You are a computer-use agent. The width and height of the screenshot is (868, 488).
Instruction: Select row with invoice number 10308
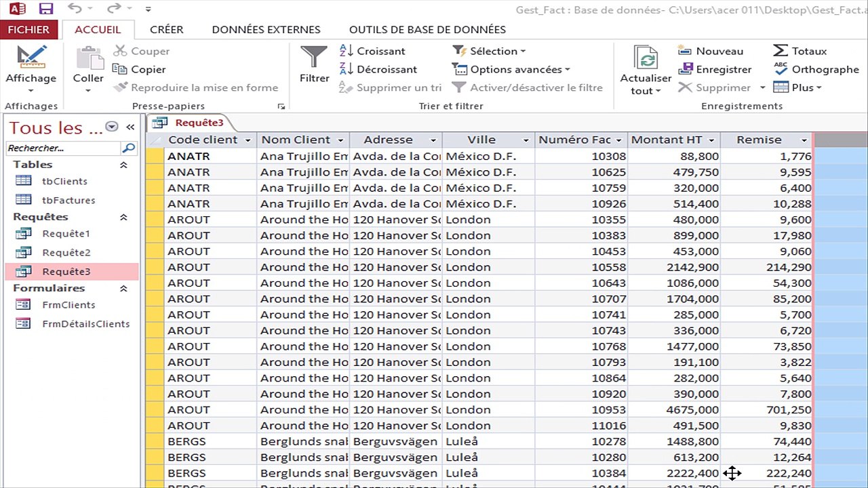click(x=155, y=156)
